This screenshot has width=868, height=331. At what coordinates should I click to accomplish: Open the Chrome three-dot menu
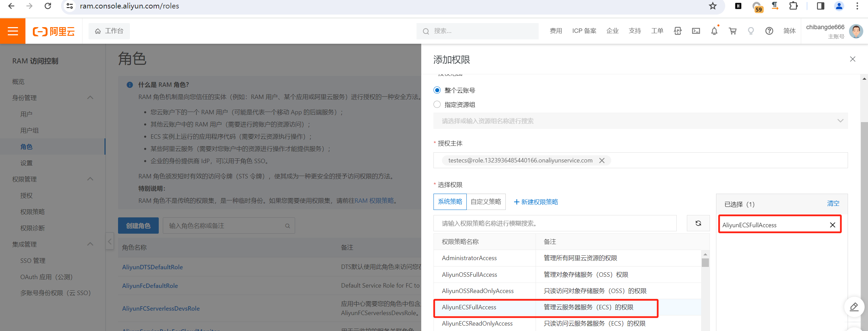(x=857, y=6)
